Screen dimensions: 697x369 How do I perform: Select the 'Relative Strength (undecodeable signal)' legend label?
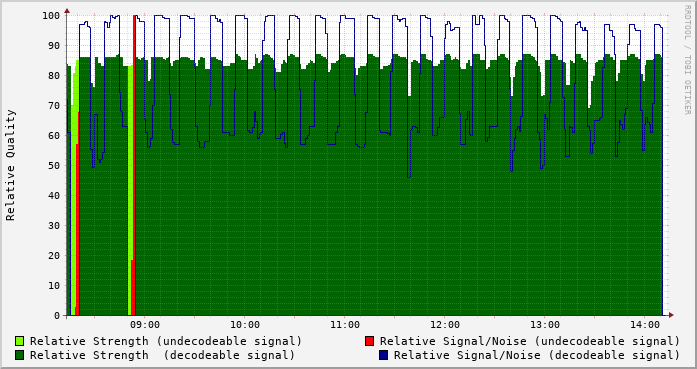tap(166, 341)
